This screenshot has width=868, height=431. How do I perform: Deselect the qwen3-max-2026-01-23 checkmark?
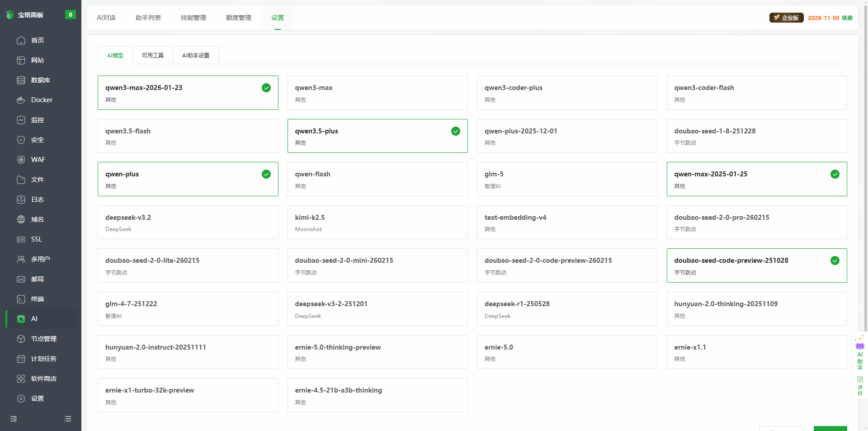pyautogui.click(x=266, y=88)
